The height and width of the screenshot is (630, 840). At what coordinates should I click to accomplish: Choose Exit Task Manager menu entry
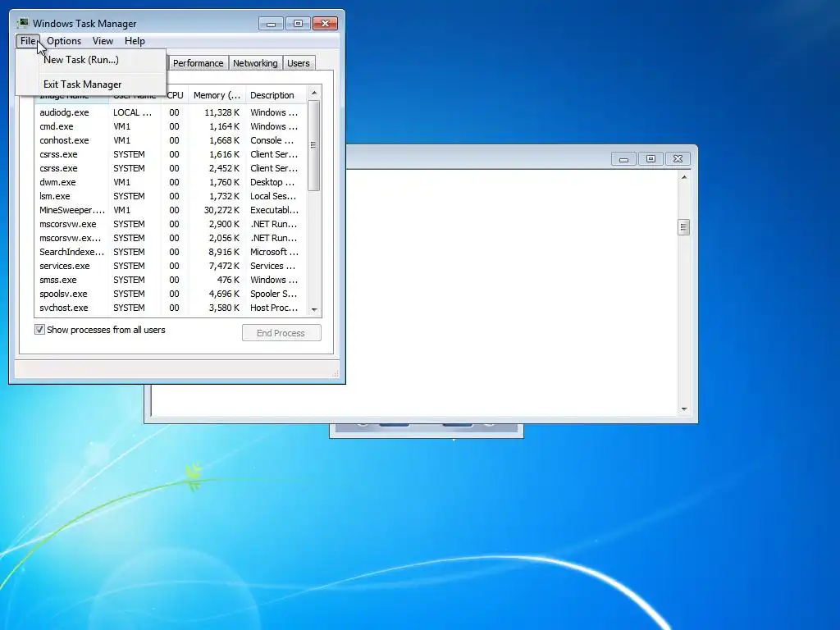pos(90,84)
